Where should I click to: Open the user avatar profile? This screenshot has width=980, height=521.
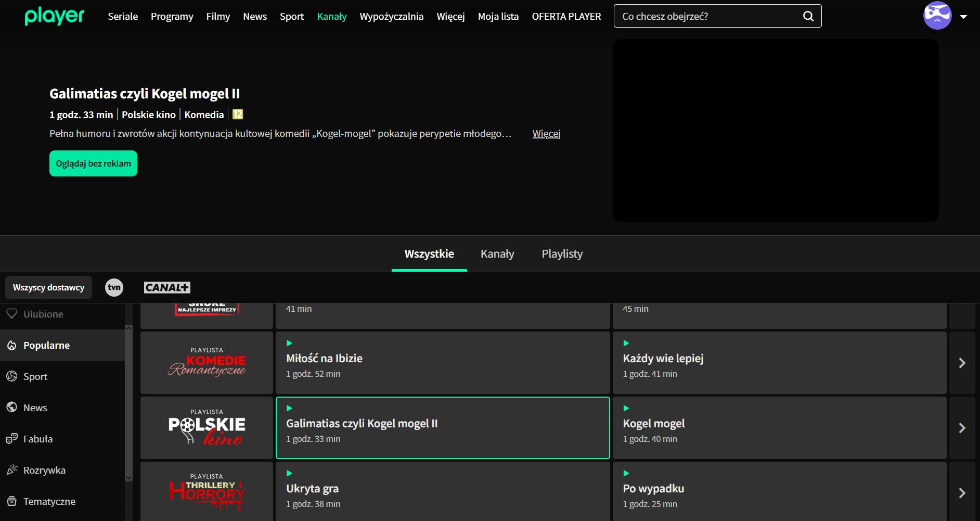pos(937,16)
